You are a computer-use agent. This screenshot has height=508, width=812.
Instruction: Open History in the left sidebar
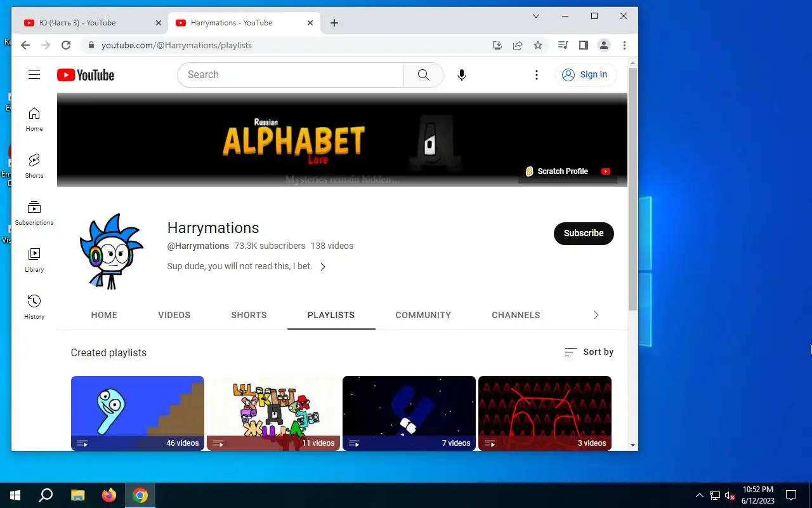tap(34, 307)
